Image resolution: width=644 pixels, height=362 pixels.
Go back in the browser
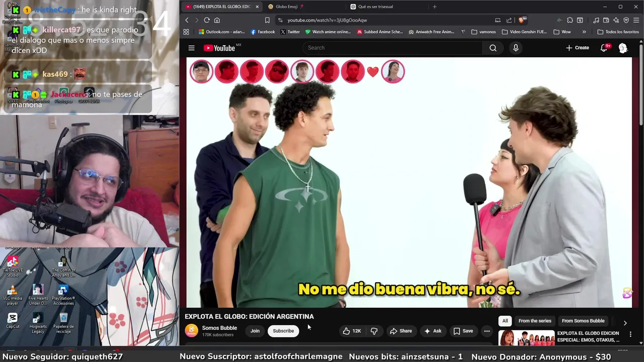[187, 20]
